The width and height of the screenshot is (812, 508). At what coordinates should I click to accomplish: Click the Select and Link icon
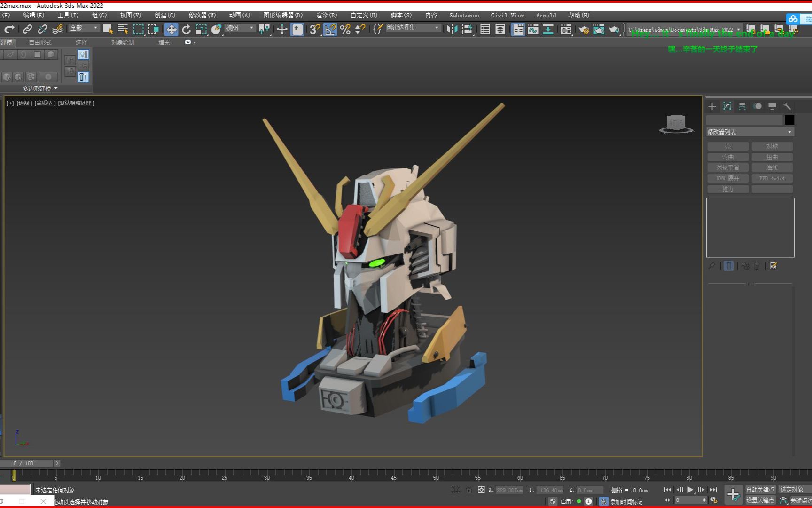pyautogui.click(x=27, y=30)
